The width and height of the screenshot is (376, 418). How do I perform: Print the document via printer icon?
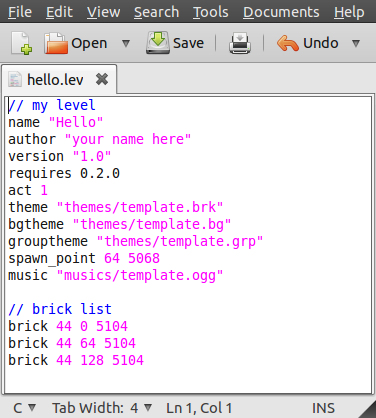pyautogui.click(x=240, y=43)
